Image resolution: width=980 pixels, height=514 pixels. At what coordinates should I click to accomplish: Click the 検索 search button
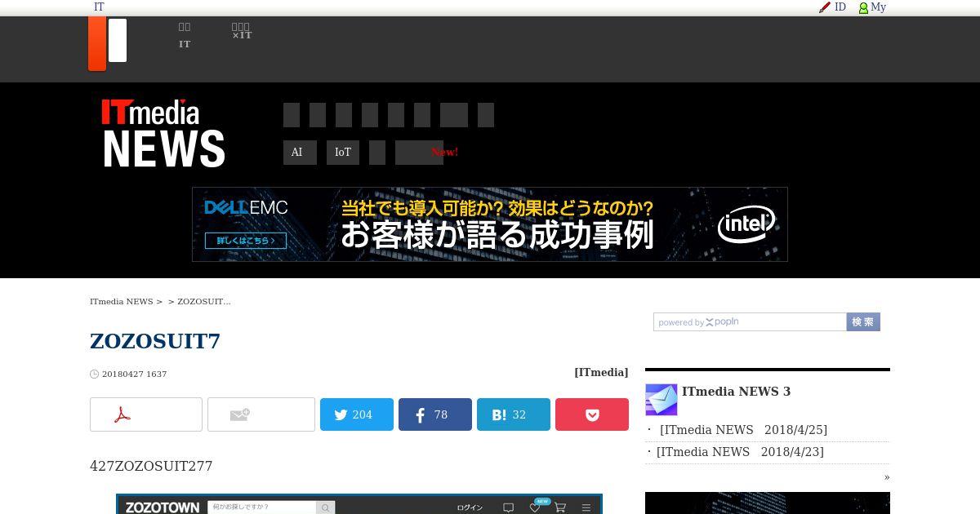click(863, 322)
